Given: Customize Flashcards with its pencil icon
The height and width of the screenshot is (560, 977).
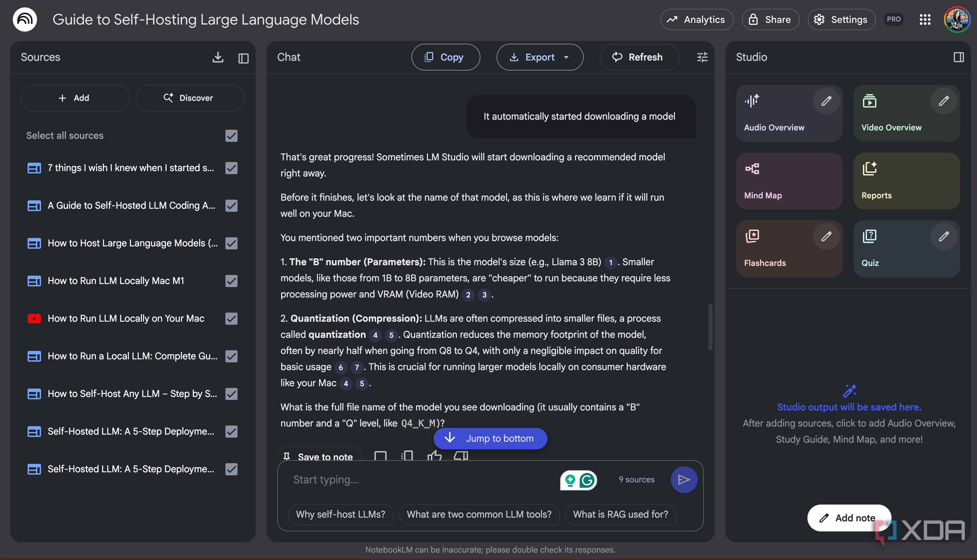Looking at the screenshot, I should click(x=826, y=237).
